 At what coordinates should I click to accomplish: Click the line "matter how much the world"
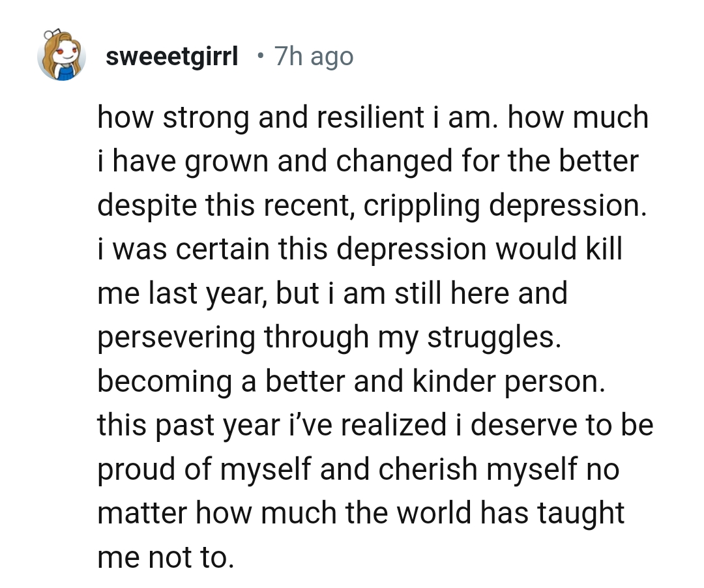tap(360, 513)
